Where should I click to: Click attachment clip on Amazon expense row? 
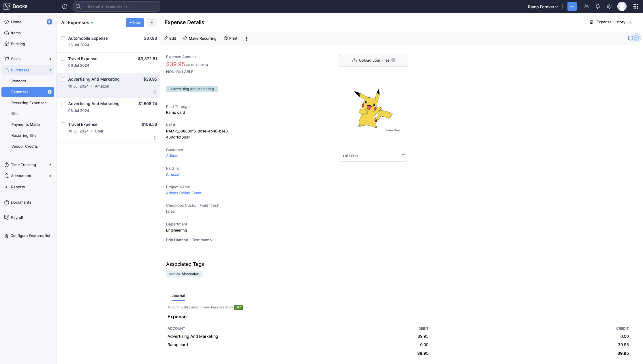point(155,92)
